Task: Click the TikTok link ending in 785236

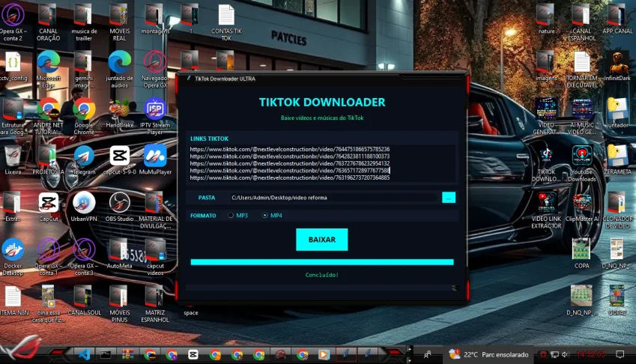Action: (290, 149)
